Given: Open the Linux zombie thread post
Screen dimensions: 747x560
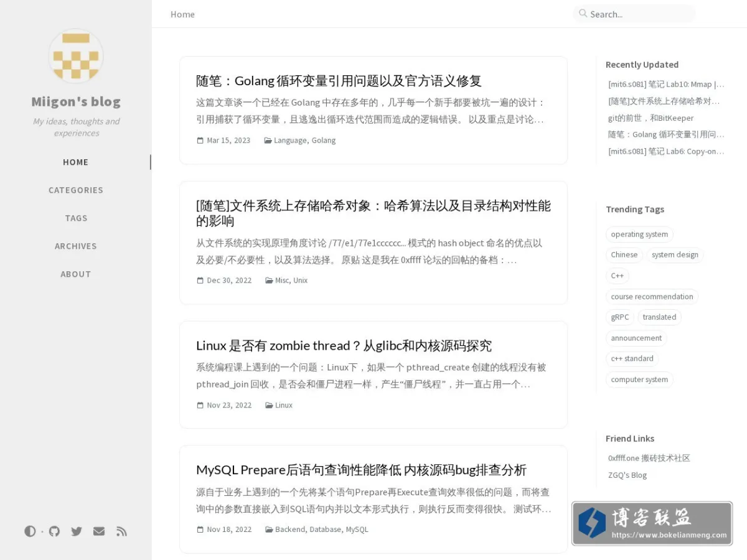Looking at the screenshot, I should [x=344, y=345].
